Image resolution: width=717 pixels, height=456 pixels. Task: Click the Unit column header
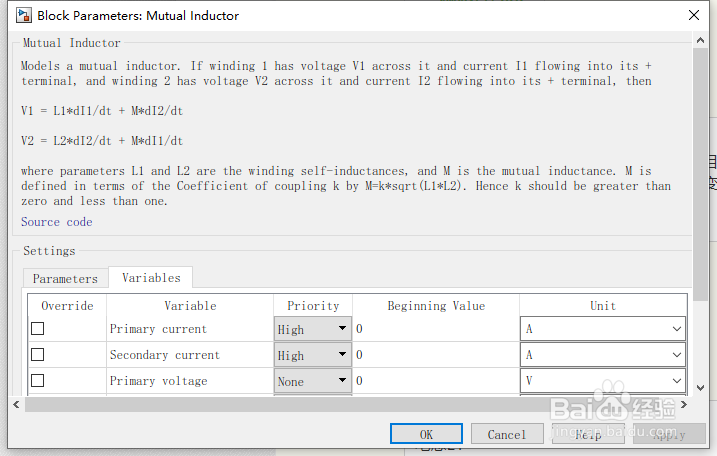(603, 306)
